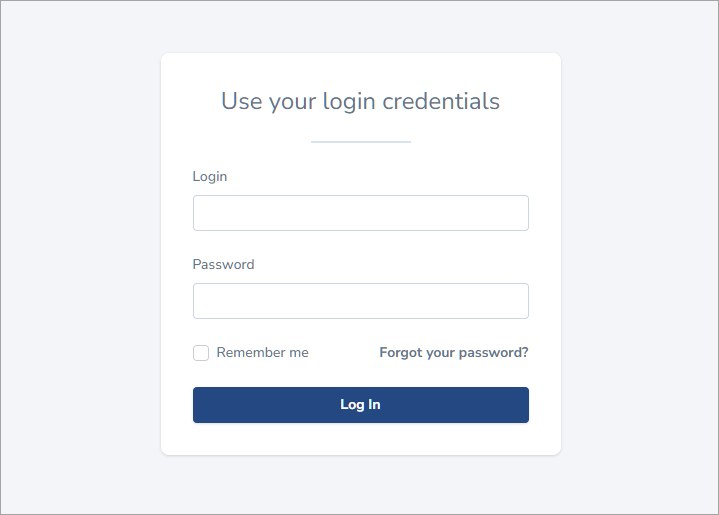Image resolution: width=719 pixels, height=515 pixels.
Task: Enable the Remember me option
Action: 201,353
